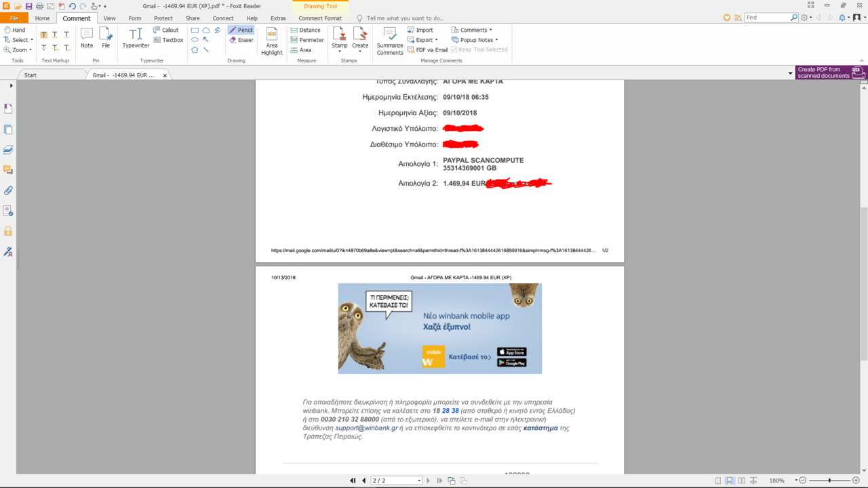Expand the Stamp dropdown
The width and height of the screenshot is (868, 488).
[340, 52]
